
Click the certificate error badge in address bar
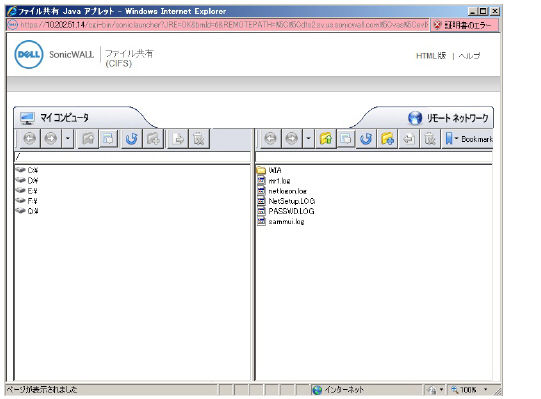click(x=464, y=25)
